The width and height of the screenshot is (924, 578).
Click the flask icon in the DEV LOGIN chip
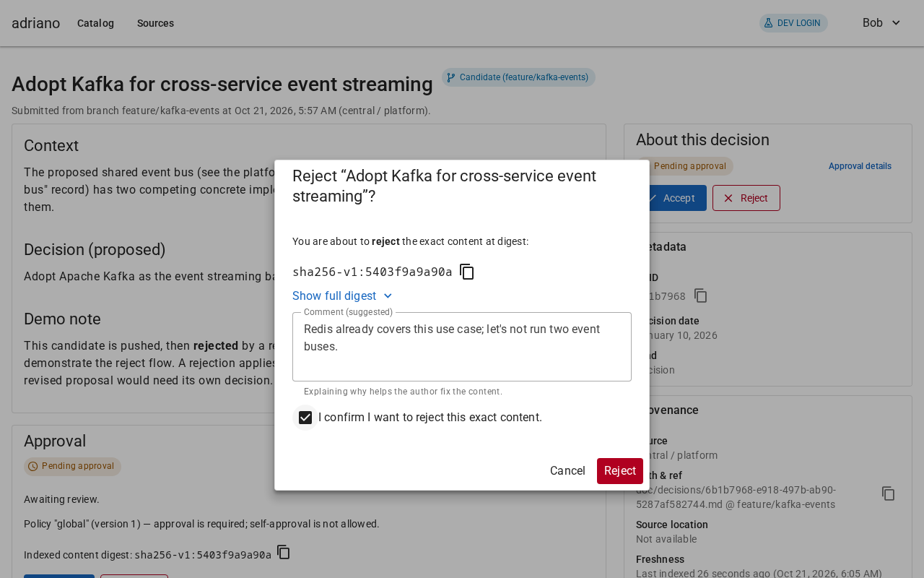769,23
